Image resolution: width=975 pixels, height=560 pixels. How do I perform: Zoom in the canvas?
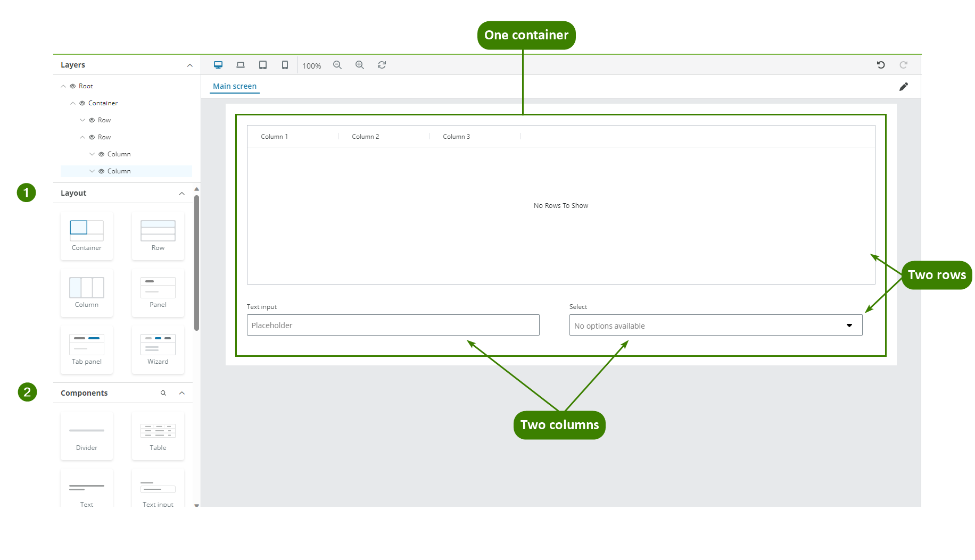[360, 64]
